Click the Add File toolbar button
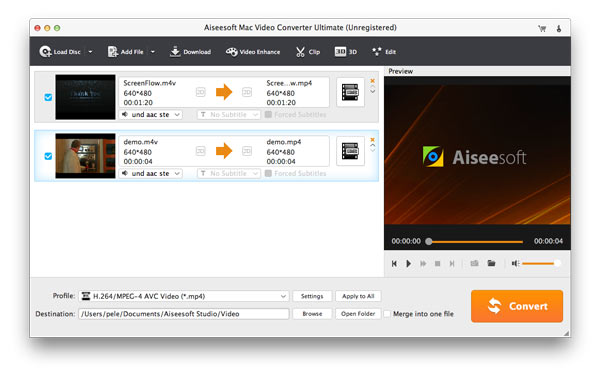 click(126, 52)
